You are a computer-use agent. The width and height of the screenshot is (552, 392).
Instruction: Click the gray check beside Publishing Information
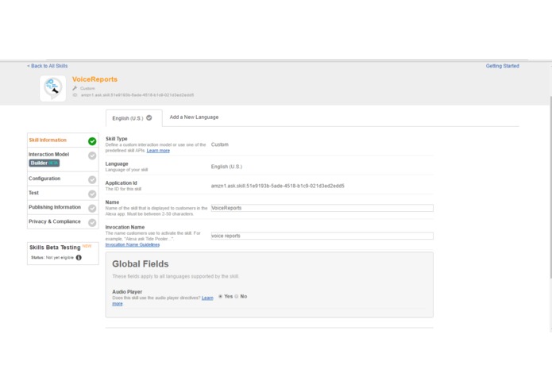pos(92,209)
